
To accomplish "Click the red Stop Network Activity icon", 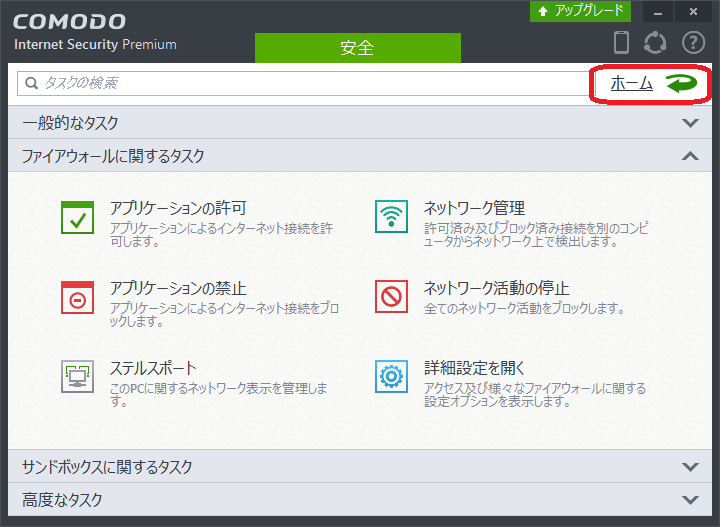I will click(x=391, y=297).
